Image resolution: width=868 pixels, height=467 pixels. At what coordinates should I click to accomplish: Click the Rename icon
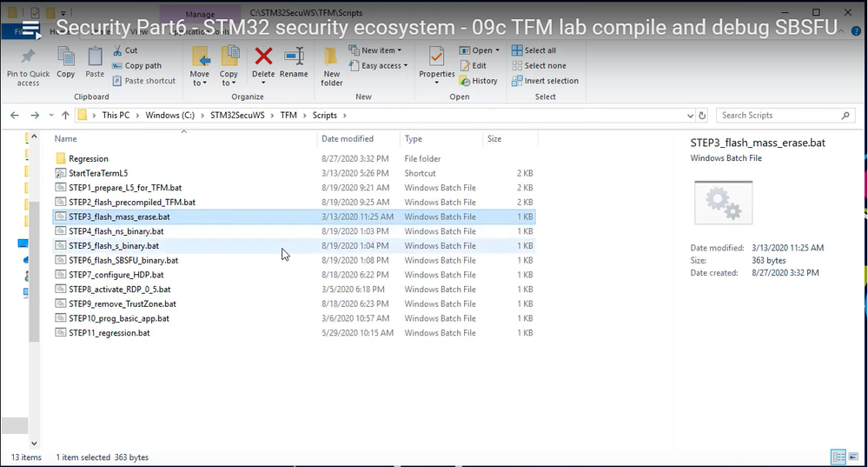pos(294,56)
